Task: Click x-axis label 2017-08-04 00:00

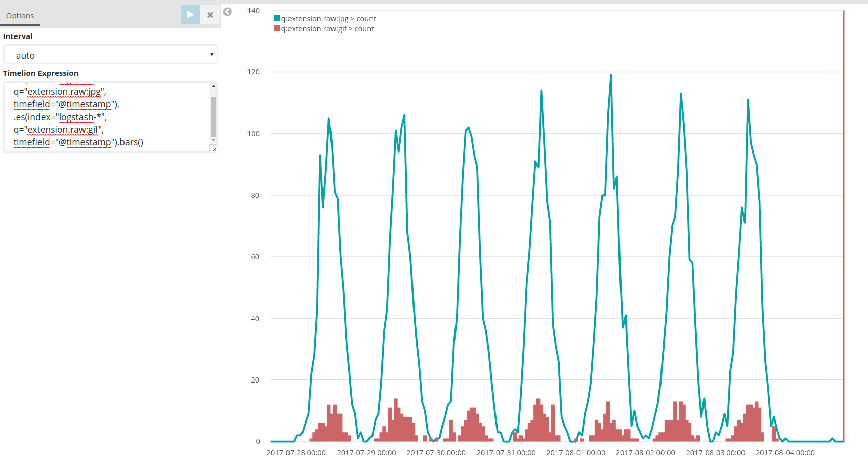Action: pyautogui.click(x=786, y=453)
